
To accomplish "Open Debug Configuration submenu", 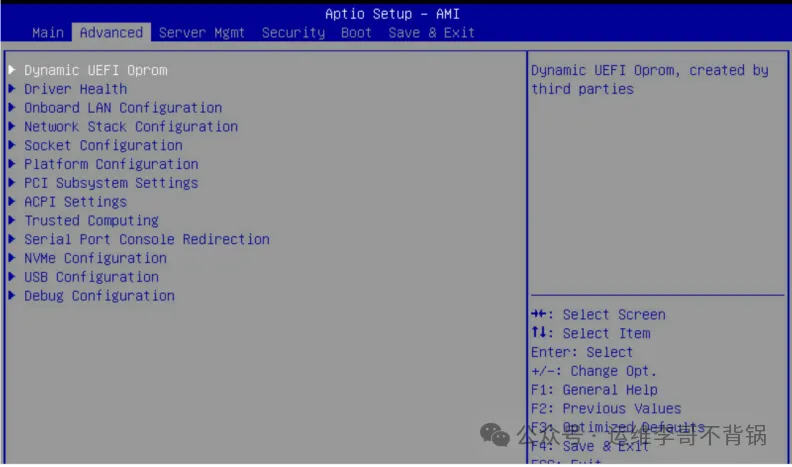I will (100, 295).
